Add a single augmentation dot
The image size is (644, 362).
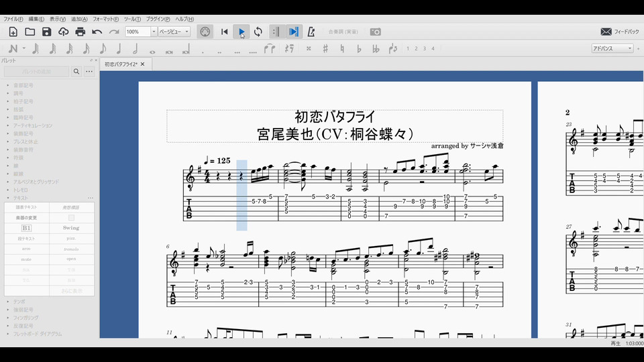[x=203, y=52]
